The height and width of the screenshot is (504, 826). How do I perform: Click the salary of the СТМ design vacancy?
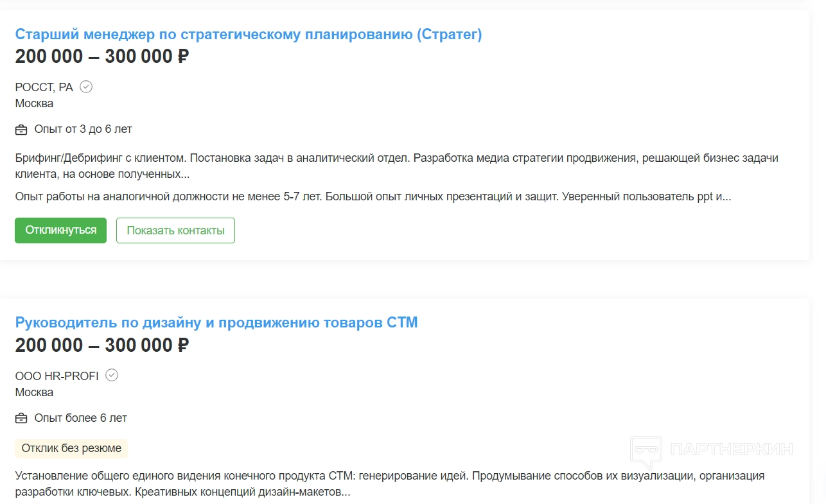(x=102, y=345)
